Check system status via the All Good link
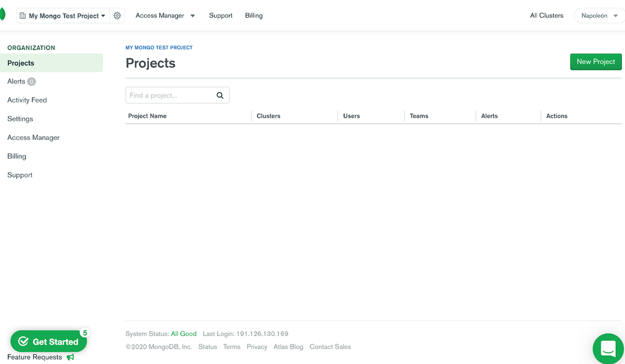 [184, 334]
